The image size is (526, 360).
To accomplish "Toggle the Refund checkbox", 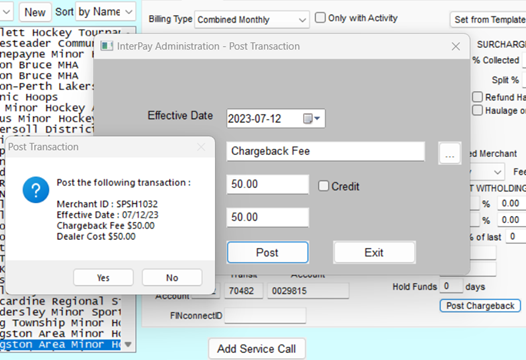I will click(477, 97).
